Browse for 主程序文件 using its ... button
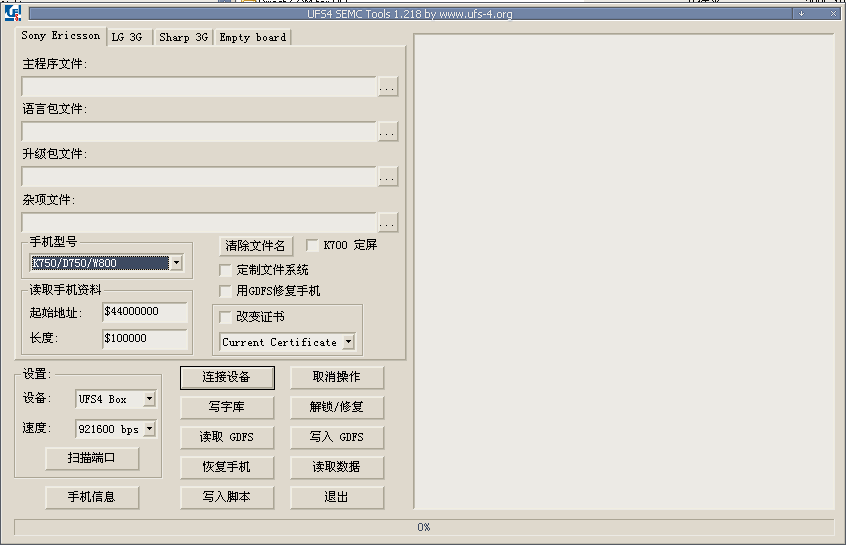The width and height of the screenshot is (846, 545). pyautogui.click(x=387, y=87)
